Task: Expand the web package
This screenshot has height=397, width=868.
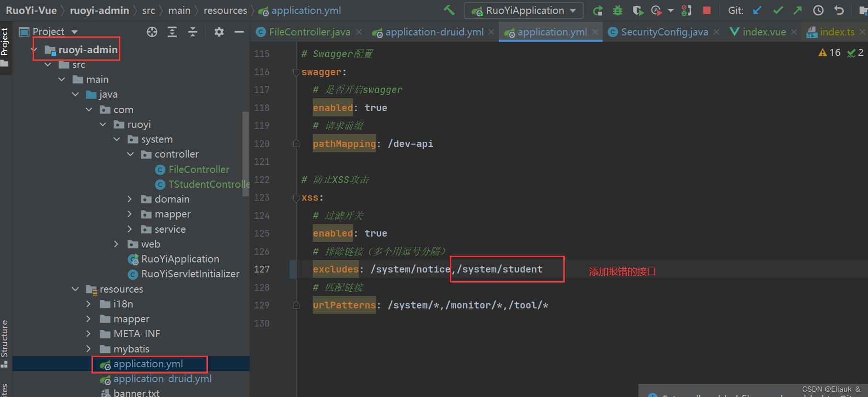Action: 116,244
